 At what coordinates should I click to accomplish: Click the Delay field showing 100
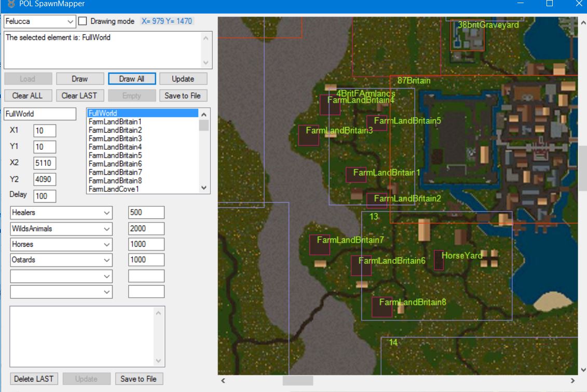tap(45, 196)
